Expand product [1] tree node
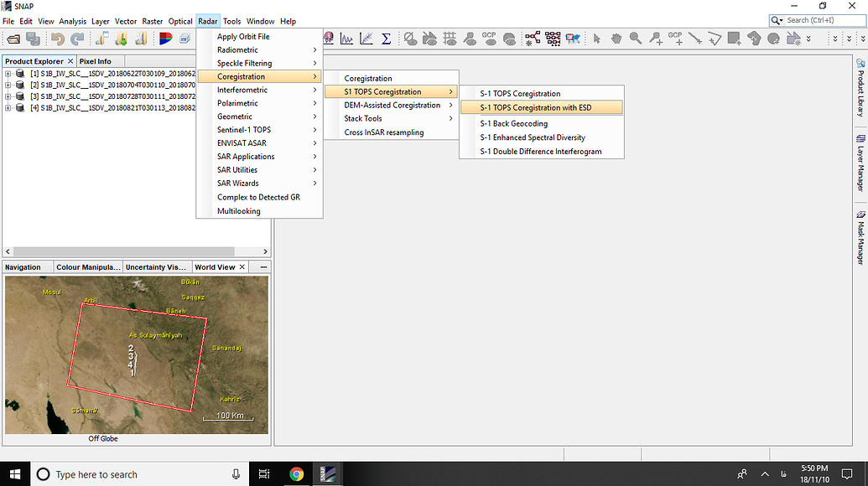Viewport: 868px width, 486px height. [x=8, y=74]
